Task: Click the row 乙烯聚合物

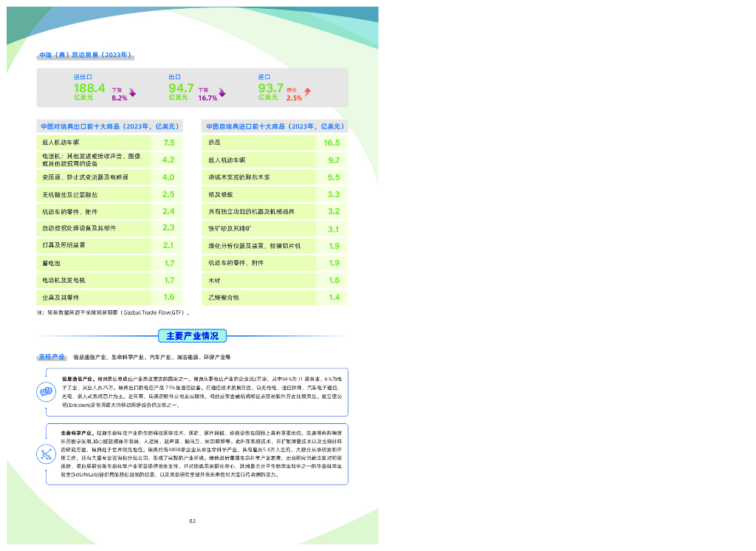Action: 275,298
